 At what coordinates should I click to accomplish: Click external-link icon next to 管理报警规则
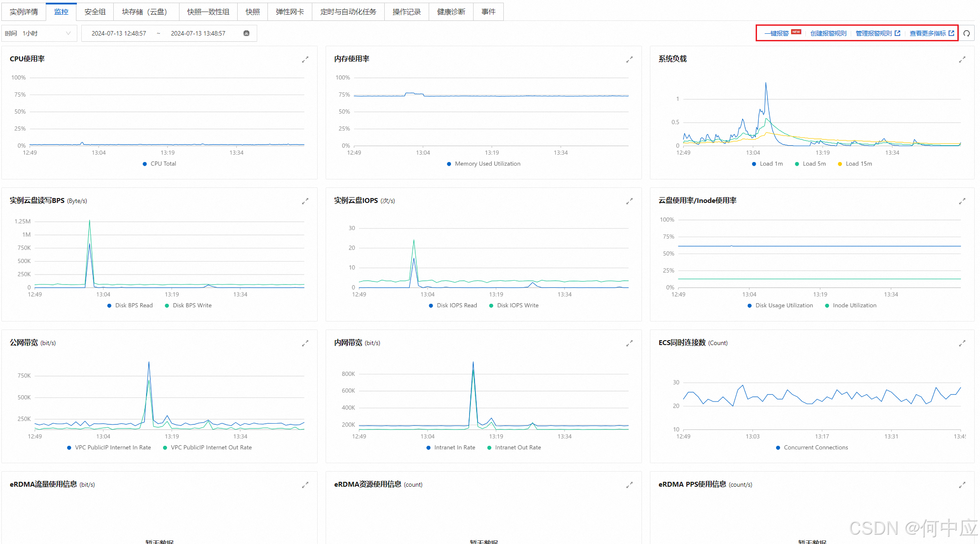coord(897,33)
